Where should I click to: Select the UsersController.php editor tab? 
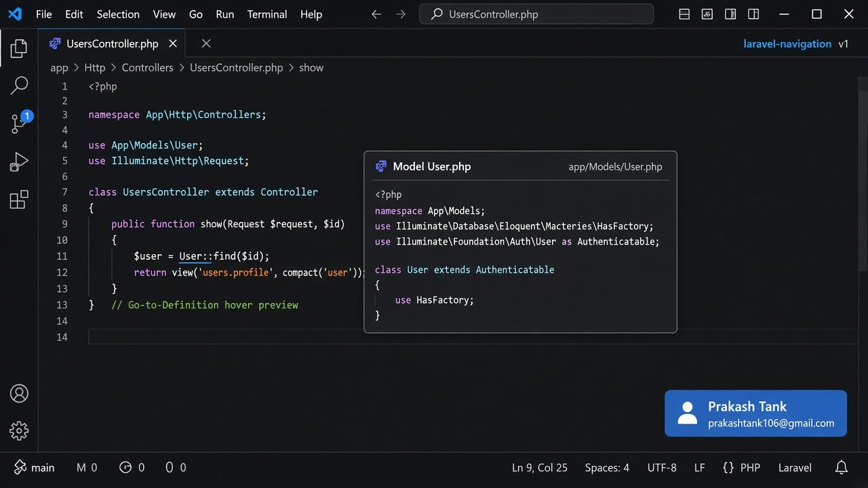[112, 43]
